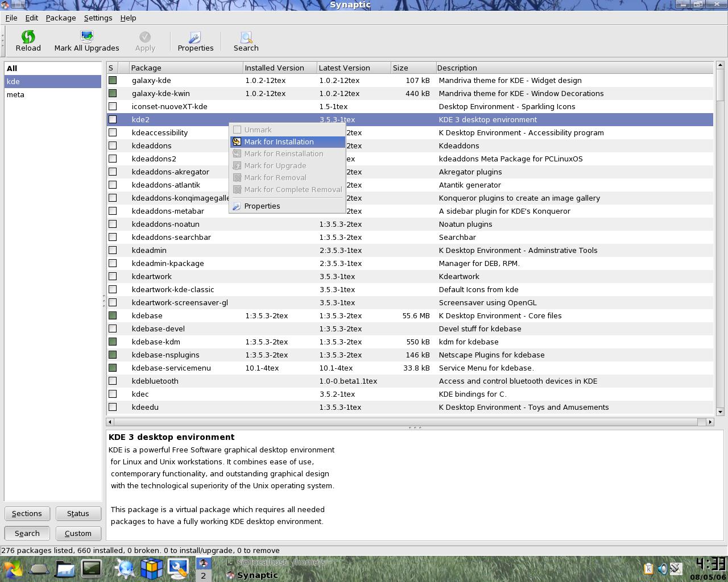Click the Synaptic window menu icon in titlebar
Image resolution: width=728 pixels, height=582 pixels.
coord(5,5)
